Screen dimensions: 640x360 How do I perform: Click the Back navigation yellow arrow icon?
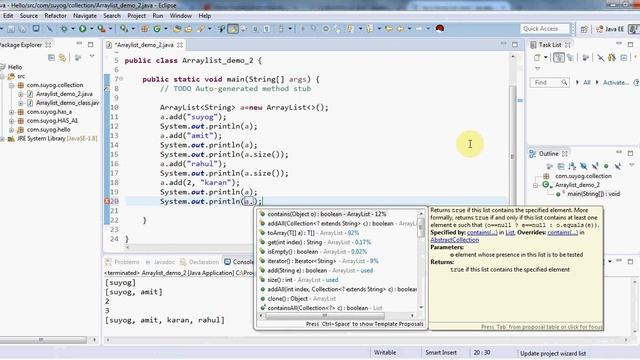tap(400, 29)
